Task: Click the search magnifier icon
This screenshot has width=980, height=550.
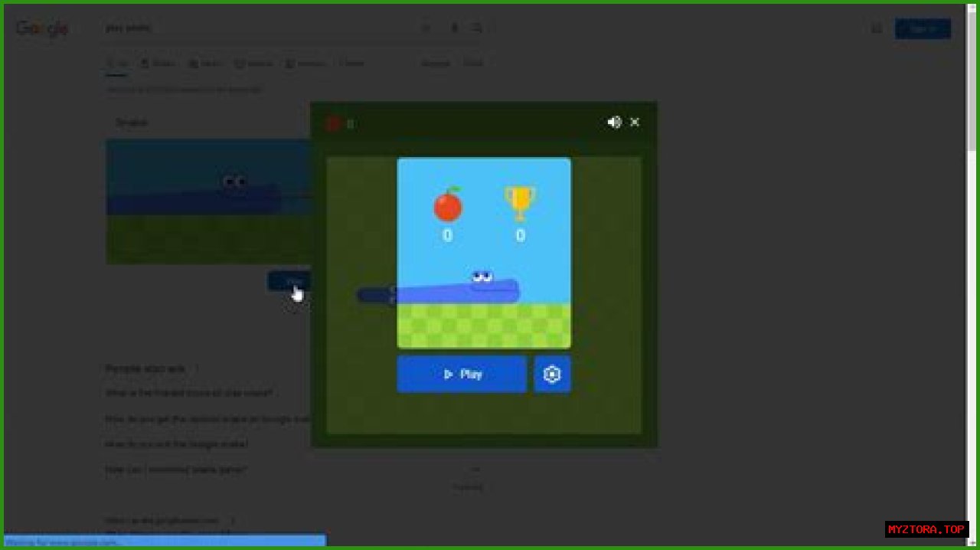Action: point(477,28)
